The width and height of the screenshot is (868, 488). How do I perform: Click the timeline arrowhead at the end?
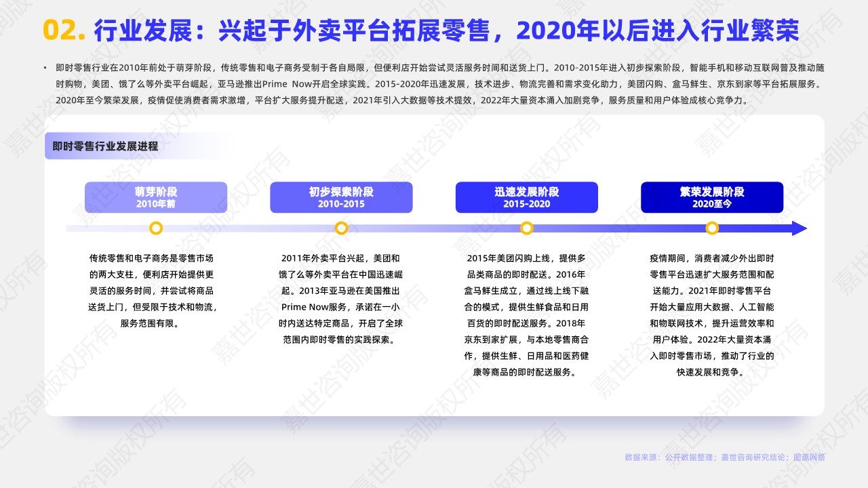[x=800, y=228]
